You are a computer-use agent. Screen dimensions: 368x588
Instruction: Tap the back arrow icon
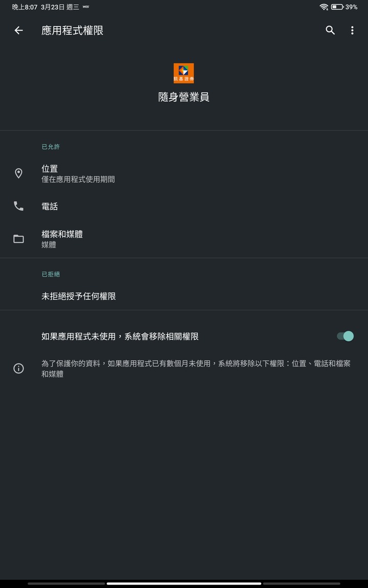click(18, 31)
